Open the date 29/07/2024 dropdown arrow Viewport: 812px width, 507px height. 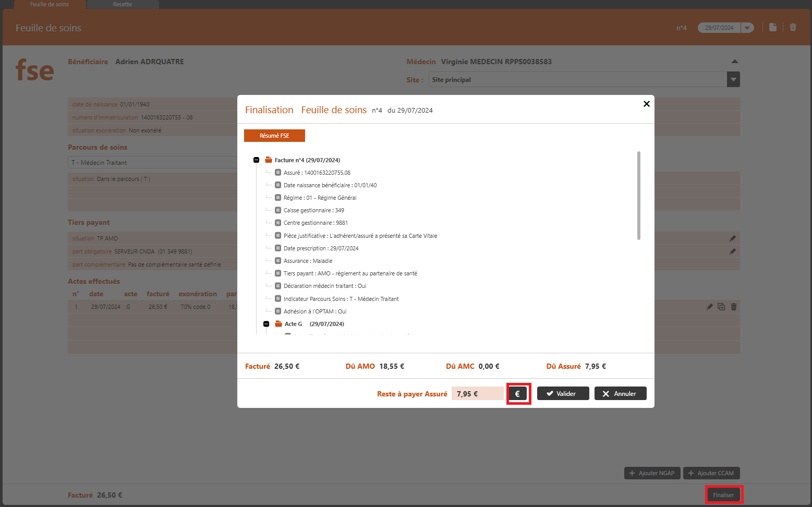click(x=747, y=28)
